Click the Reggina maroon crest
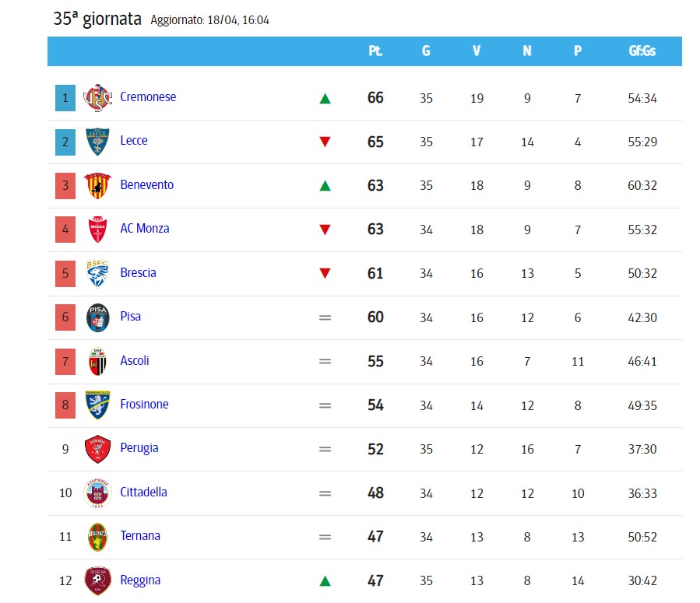The height and width of the screenshot is (603, 700). click(x=98, y=580)
